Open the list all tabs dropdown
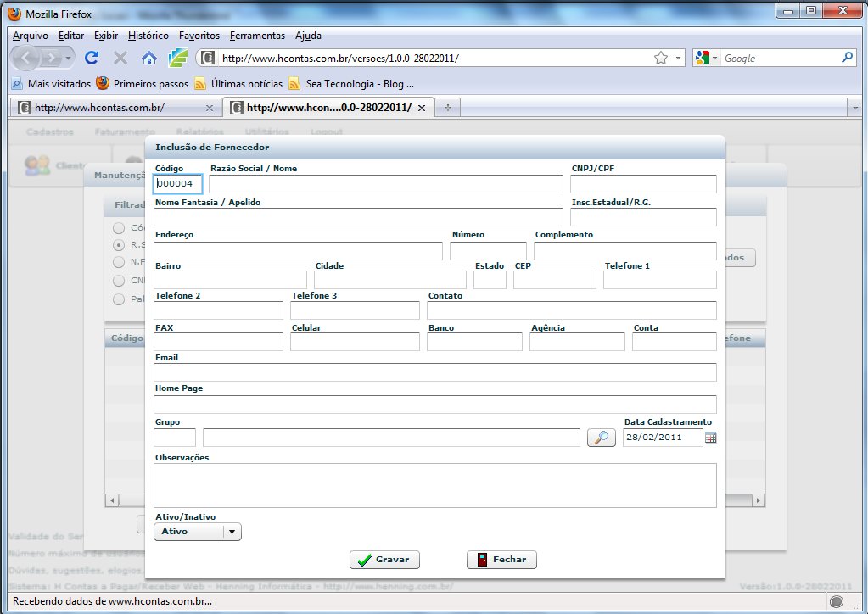 [x=855, y=108]
